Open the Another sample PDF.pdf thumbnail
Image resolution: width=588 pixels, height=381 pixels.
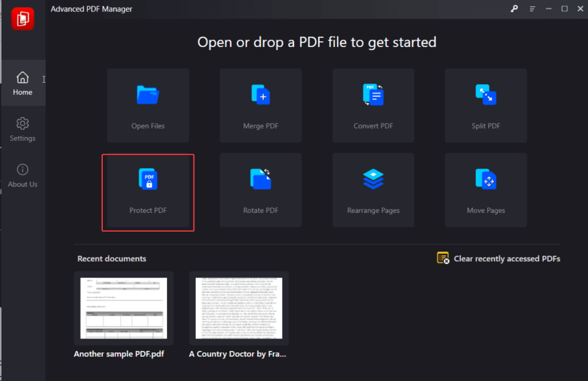124,308
